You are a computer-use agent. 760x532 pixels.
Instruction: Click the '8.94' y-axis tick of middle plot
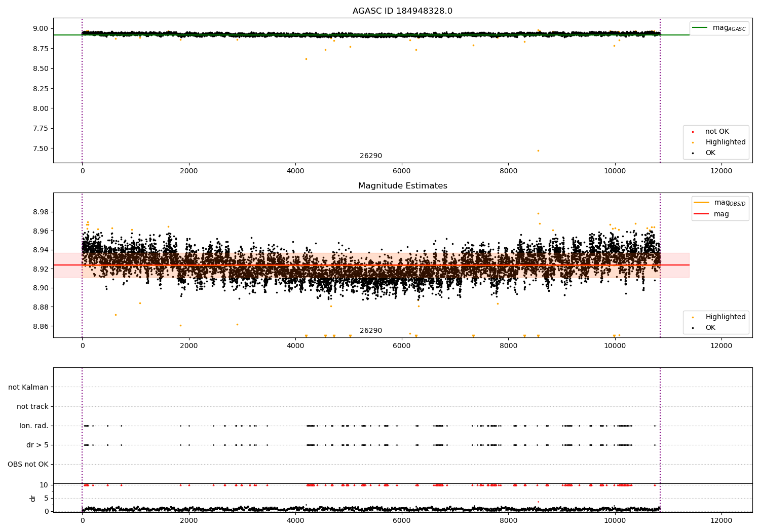coord(41,250)
